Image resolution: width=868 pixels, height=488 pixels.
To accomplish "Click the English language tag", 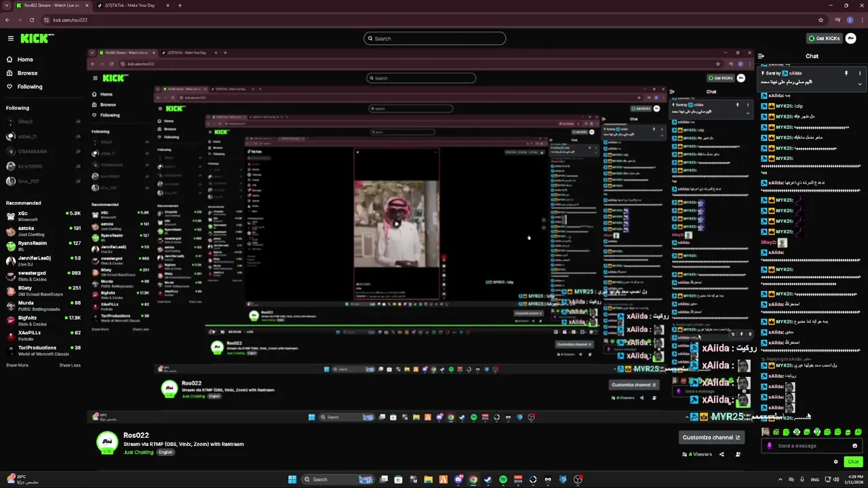I will click(166, 452).
